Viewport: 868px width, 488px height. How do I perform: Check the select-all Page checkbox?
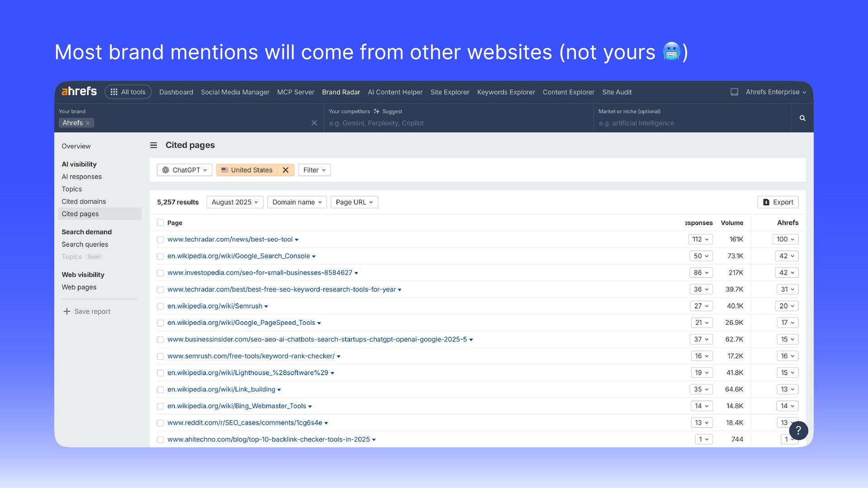[160, 223]
